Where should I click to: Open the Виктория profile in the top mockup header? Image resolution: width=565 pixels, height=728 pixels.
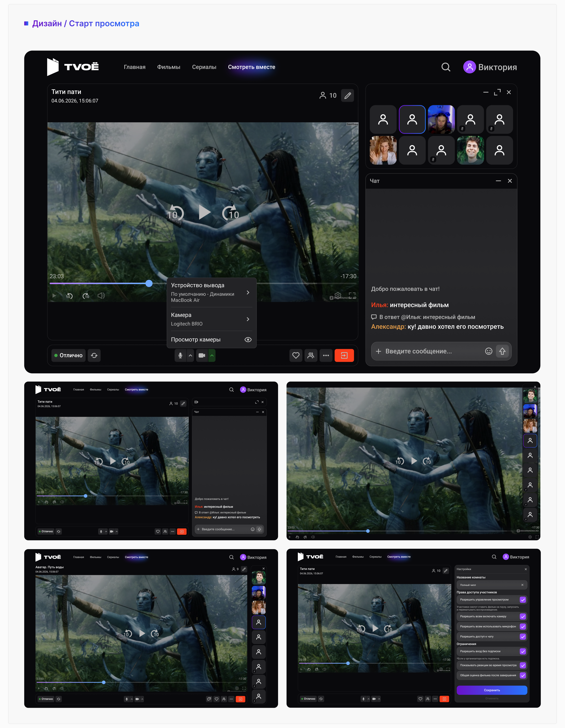tap(490, 67)
